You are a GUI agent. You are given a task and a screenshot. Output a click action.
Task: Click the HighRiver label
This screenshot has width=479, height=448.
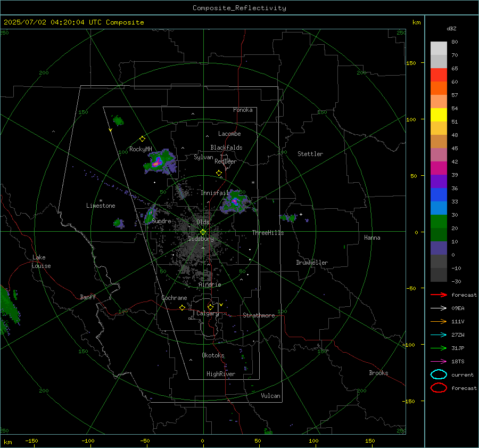click(x=221, y=374)
